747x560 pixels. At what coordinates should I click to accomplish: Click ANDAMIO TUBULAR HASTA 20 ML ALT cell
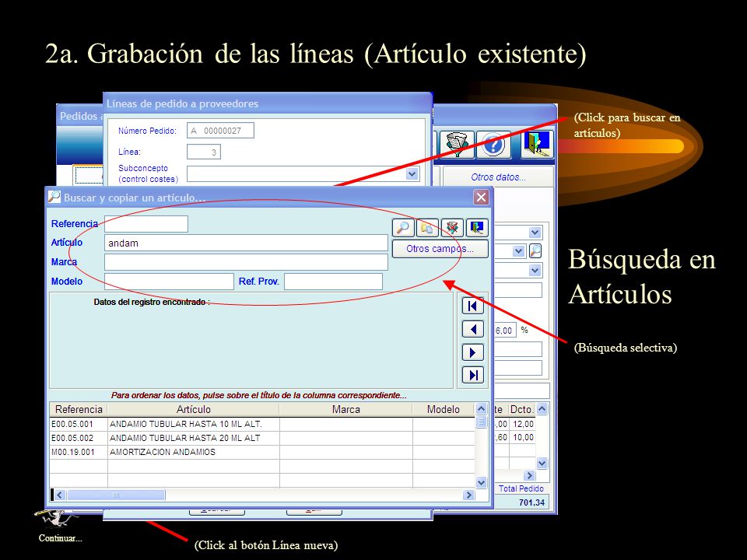194,438
